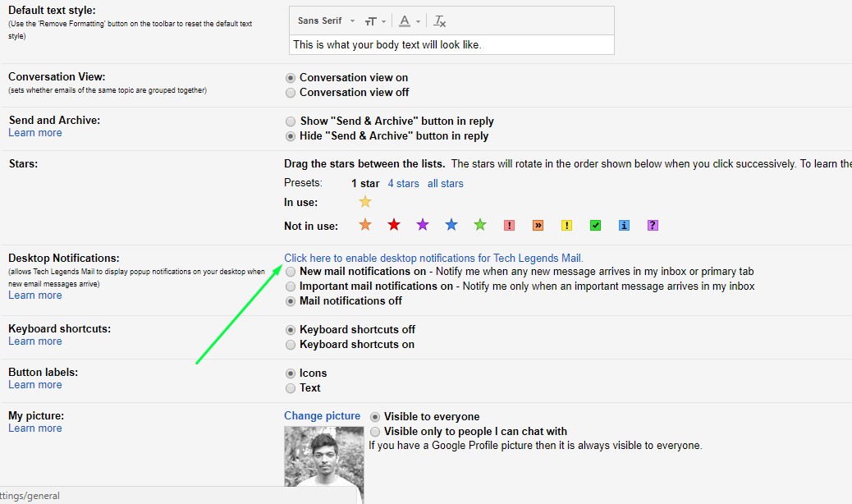
Task: Expand the text color dropdown arrow
Action: (x=418, y=21)
